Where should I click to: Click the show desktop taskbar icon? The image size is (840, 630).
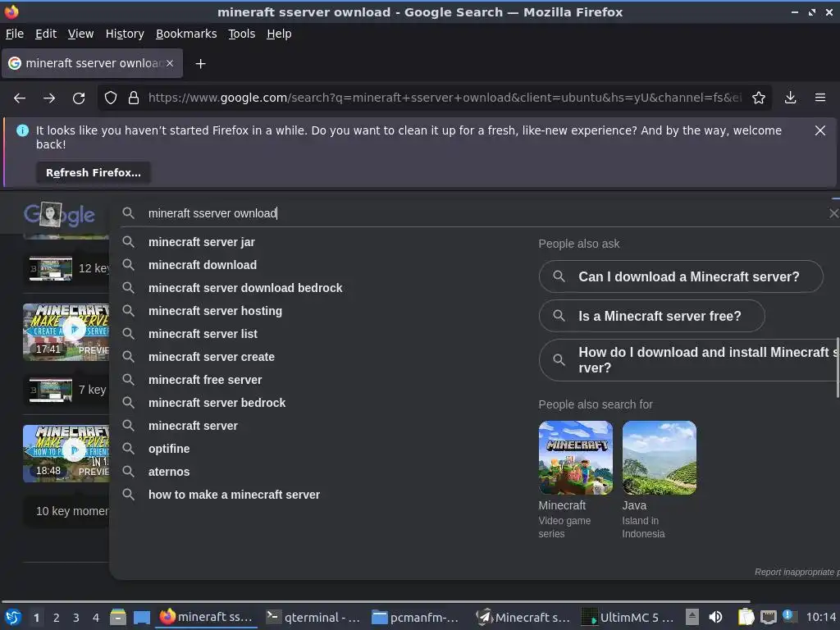[x=141, y=618]
